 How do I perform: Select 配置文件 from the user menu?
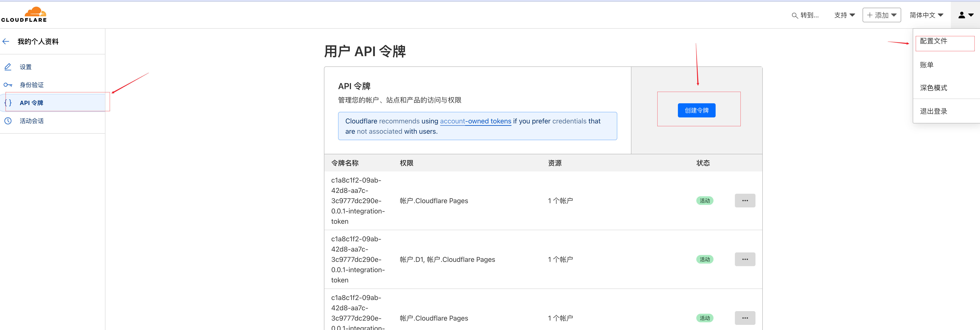933,41
